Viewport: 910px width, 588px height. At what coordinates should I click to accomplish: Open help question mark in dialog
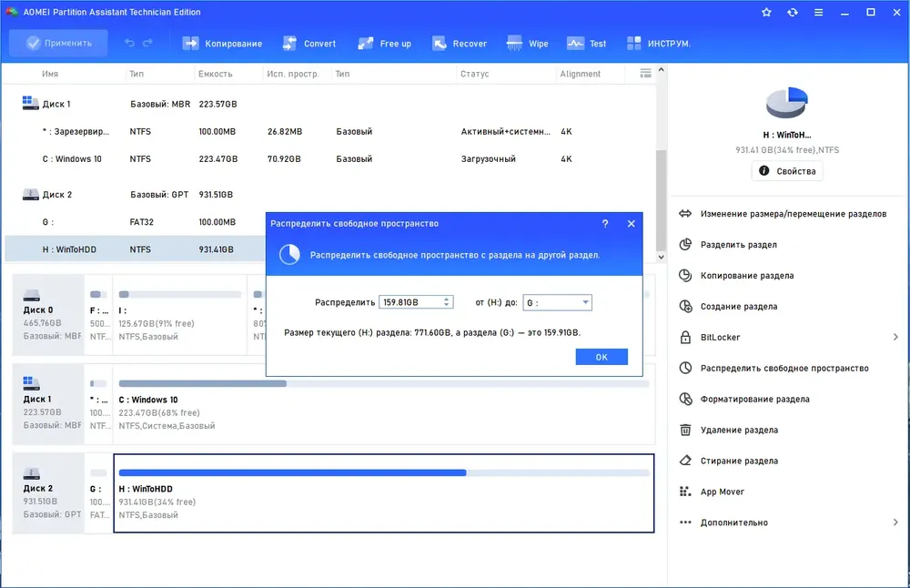pos(605,224)
